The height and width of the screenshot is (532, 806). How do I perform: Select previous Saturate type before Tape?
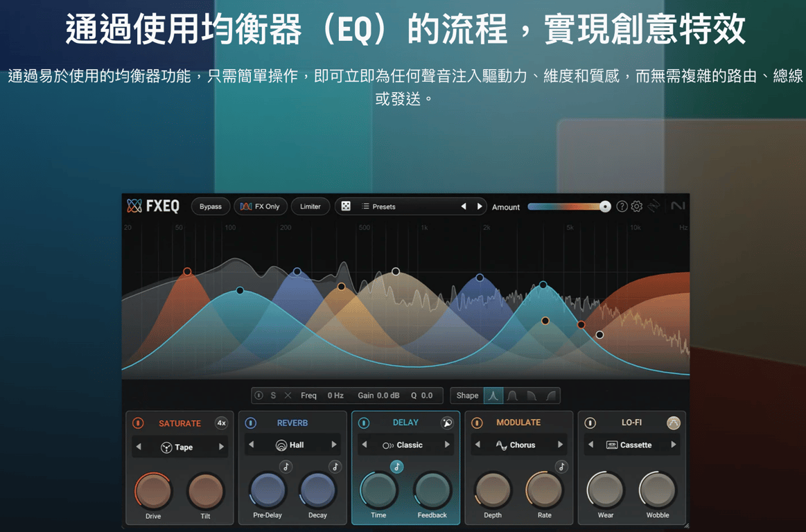[139, 447]
